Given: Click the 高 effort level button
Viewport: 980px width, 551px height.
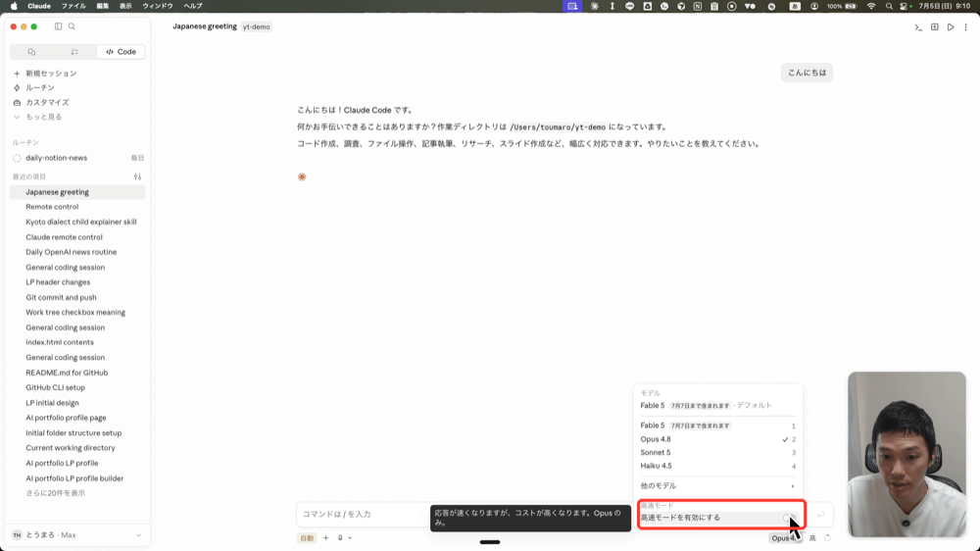Looking at the screenshot, I should (x=812, y=538).
